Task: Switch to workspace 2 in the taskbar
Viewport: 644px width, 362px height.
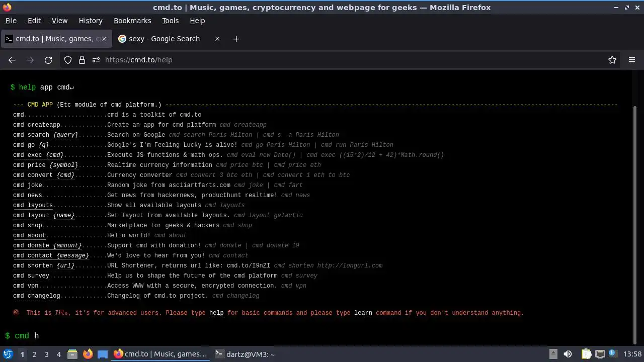Action: click(34, 354)
